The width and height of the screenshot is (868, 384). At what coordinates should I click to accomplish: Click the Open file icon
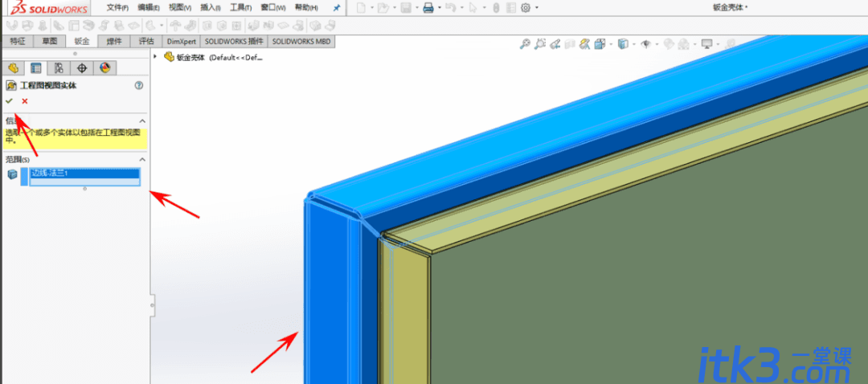pos(384,8)
